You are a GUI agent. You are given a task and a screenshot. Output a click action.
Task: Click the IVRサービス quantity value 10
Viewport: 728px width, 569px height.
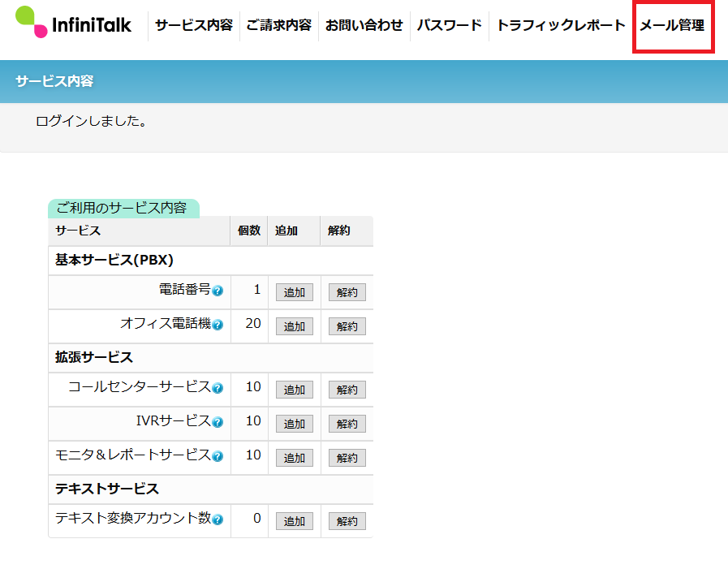click(253, 420)
